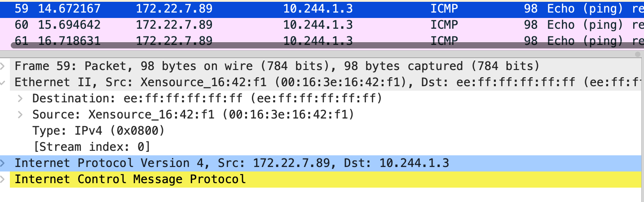Screen dimensions: 644x202
Task: Select the Ethernet II header text line
Action: (x=314, y=83)
